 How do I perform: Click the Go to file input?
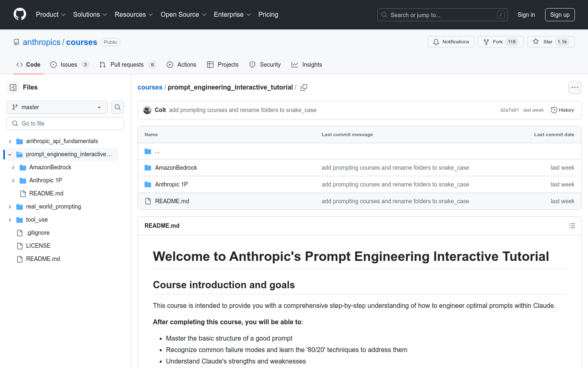click(65, 123)
